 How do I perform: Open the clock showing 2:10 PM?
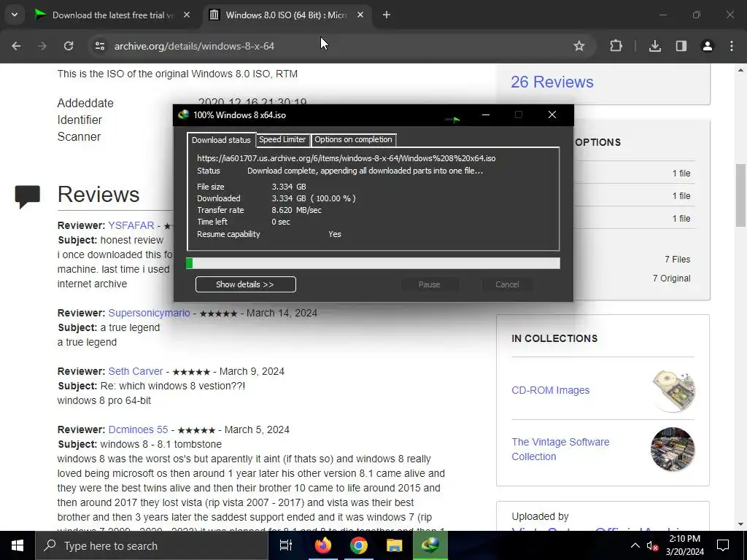click(684, 545)
